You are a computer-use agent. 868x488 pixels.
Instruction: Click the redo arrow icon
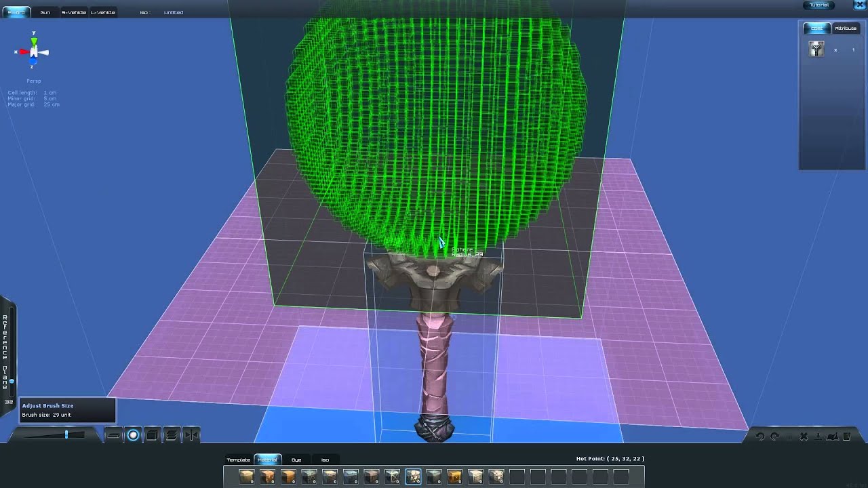774,436
